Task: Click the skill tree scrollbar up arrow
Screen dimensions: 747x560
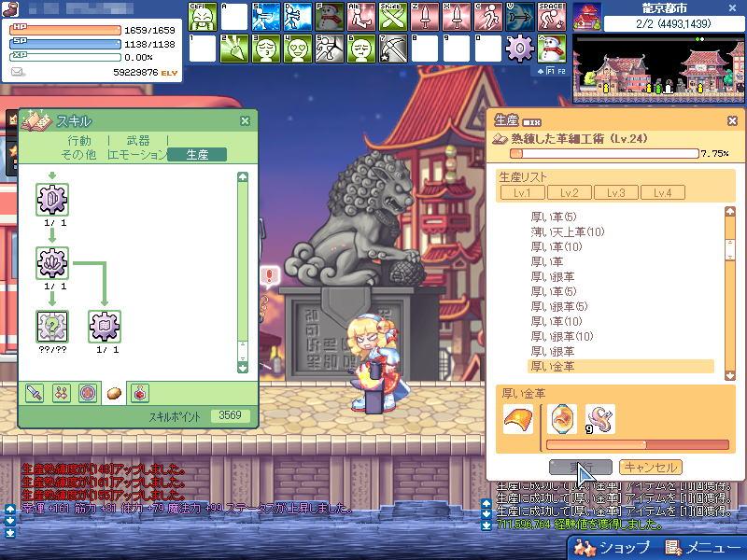Action: pyautogui.click(x=243, y=177)
